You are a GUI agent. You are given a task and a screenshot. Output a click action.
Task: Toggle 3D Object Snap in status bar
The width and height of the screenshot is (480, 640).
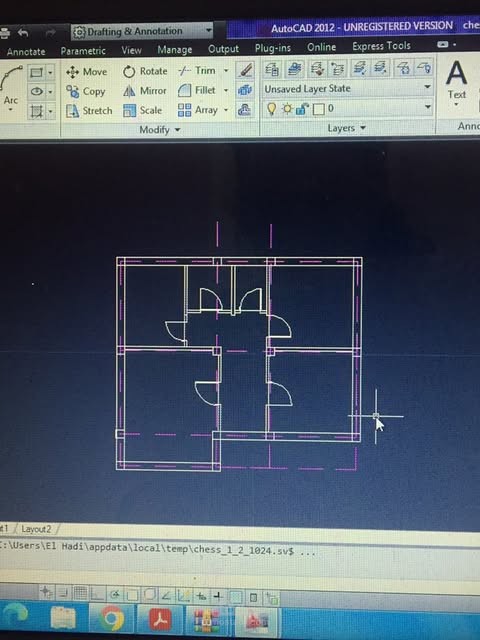(149, 596)
